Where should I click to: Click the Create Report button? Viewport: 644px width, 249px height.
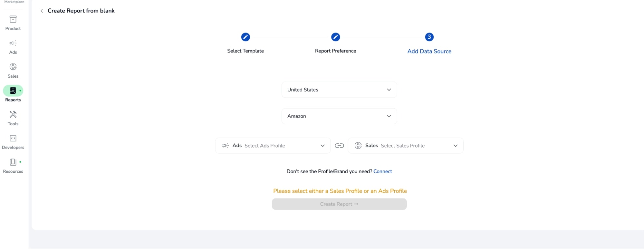[339, 204]
